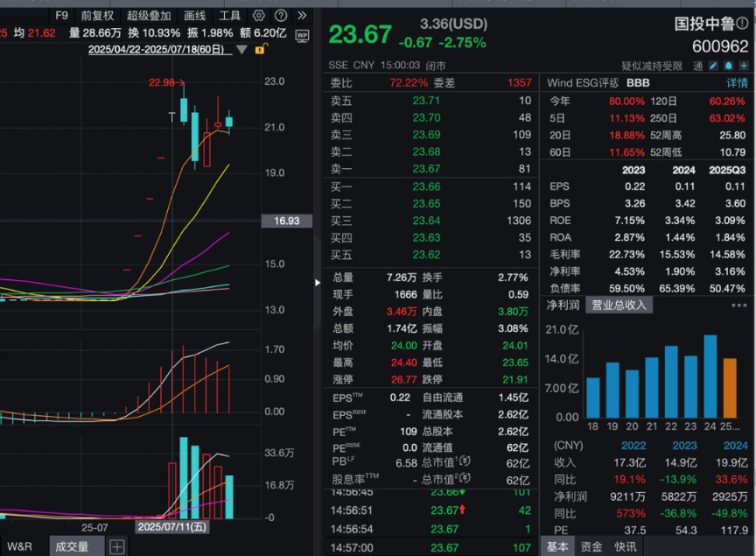Image resolution: width=756 pixels, height=556 pixels.
Task: Open the date range dropdown triangle
Action: [x=241, y=50]
